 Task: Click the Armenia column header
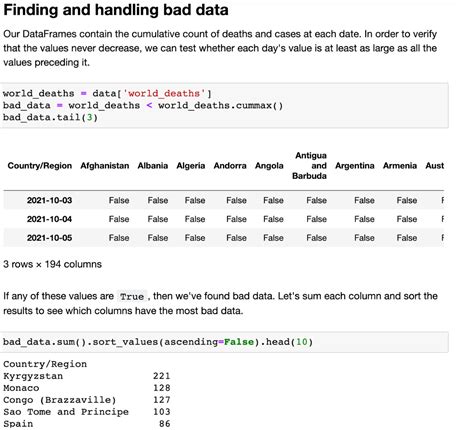pos(400,166)
